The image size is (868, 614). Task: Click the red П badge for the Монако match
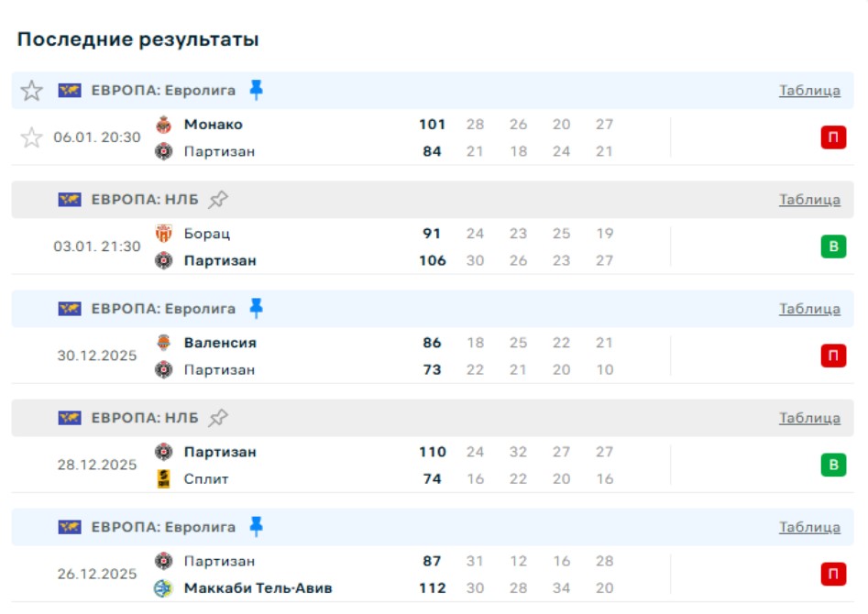point(833,138)
